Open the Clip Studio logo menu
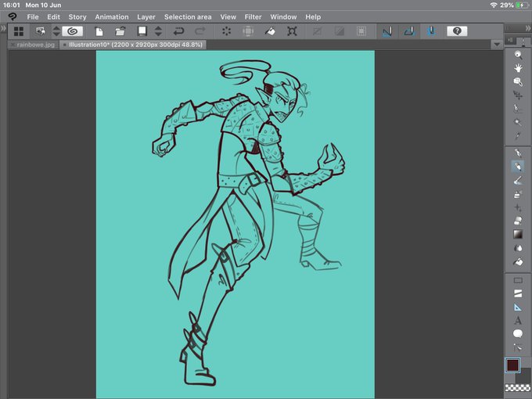The height and width of the screenshot is (399, 532). (x=13, y=16)
